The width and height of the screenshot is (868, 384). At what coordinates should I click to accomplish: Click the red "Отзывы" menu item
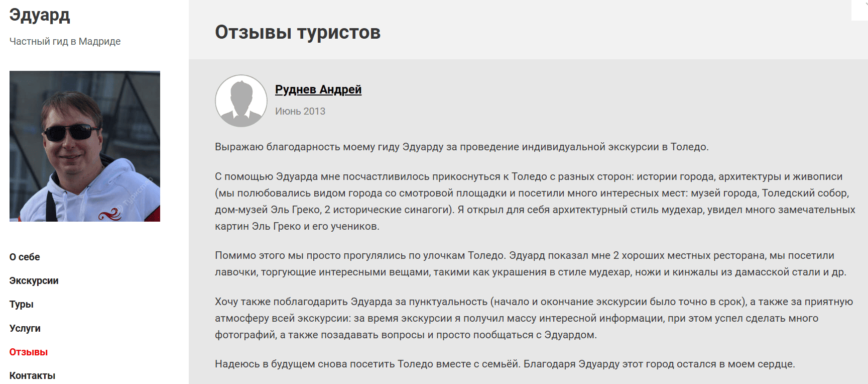coord(28,352)
